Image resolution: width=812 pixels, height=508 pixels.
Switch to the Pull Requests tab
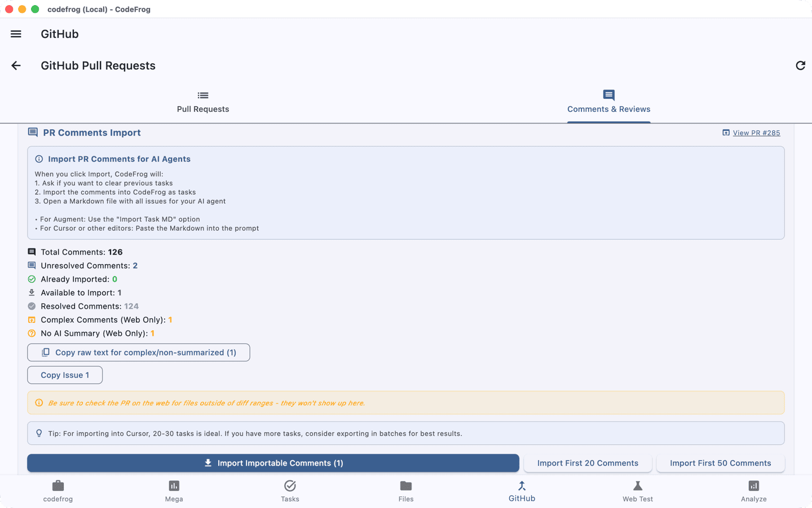pyautogui.click(x=202, y=102)
